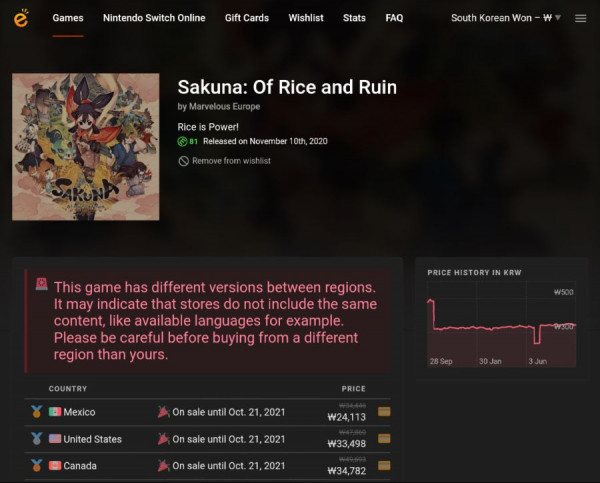600x483 pixels.
Task: Click the gift card icon for United States price
Action: click(x=384, y=439)
